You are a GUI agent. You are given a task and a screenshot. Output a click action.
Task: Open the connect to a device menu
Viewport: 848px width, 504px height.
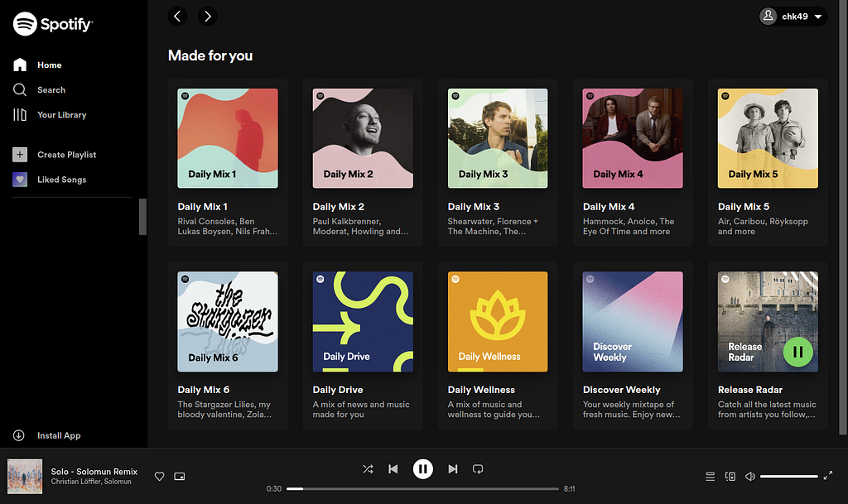[730, 477]
